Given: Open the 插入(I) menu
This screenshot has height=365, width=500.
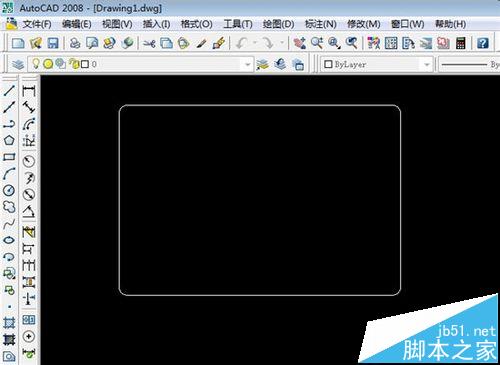Looking at the screenshot, I should 157,24.
